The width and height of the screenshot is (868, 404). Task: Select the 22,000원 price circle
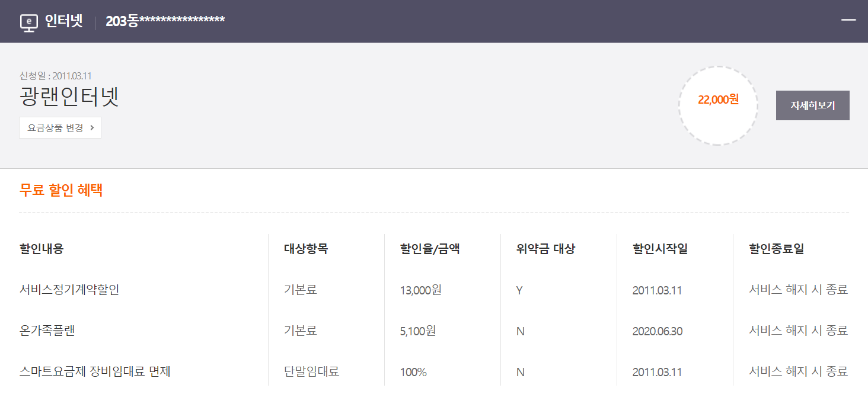click(x=718, y=105)
